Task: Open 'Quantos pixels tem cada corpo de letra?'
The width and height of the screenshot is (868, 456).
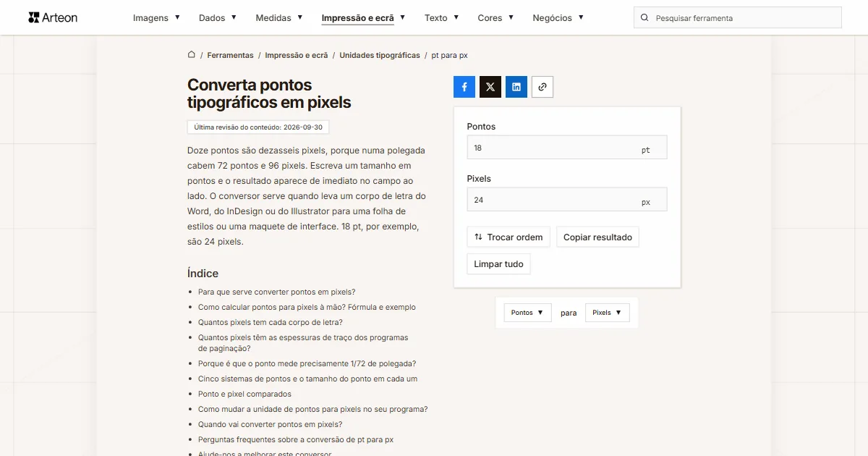Action: coord(271,322)
